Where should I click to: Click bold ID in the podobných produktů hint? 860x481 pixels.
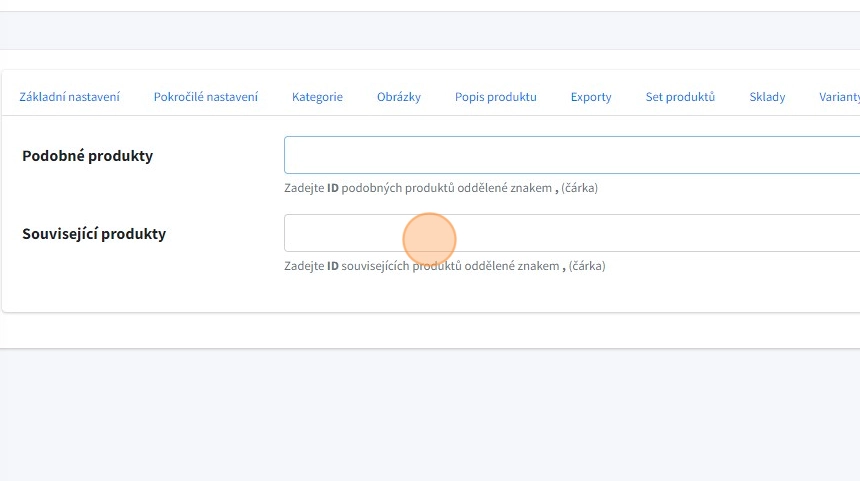[x=333, y=188]
